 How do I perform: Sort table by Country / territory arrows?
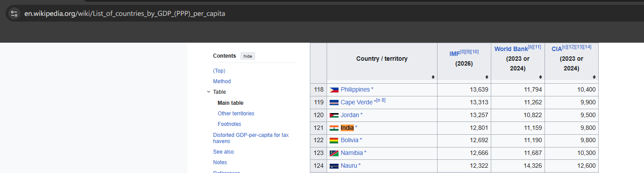click(x=433, y=77)
